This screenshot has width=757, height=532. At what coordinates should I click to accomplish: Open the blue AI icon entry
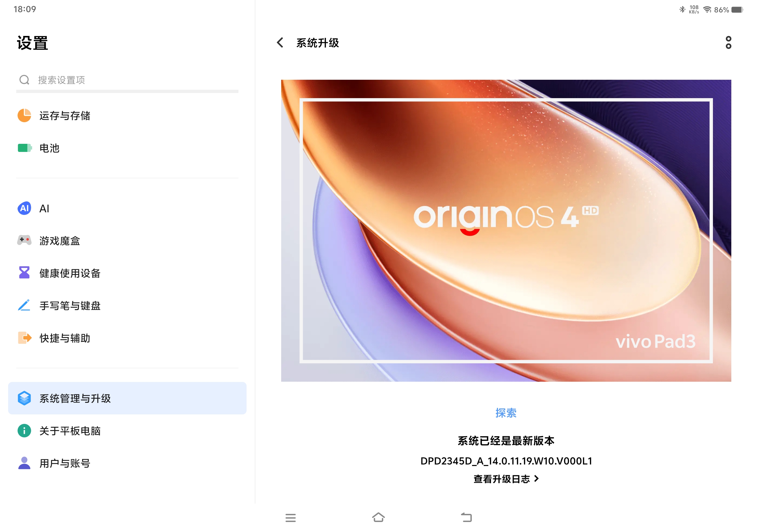(x=24, y=208)
